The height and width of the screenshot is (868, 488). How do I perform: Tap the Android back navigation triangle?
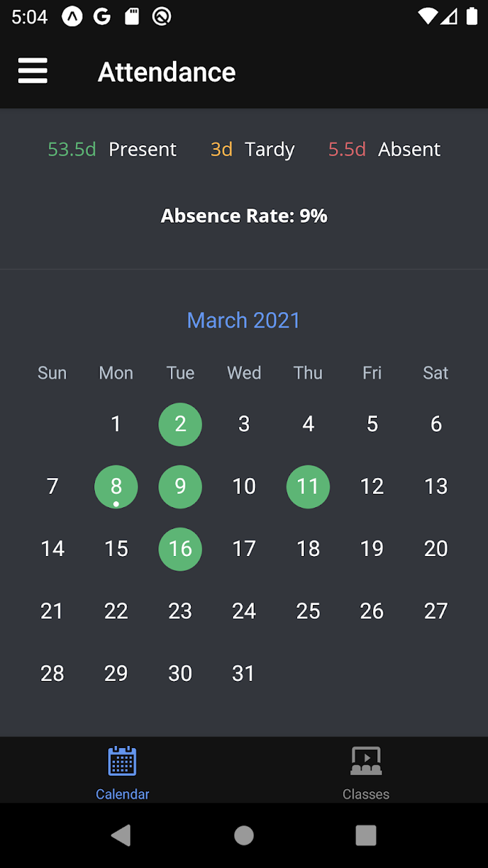pos(121,835)
